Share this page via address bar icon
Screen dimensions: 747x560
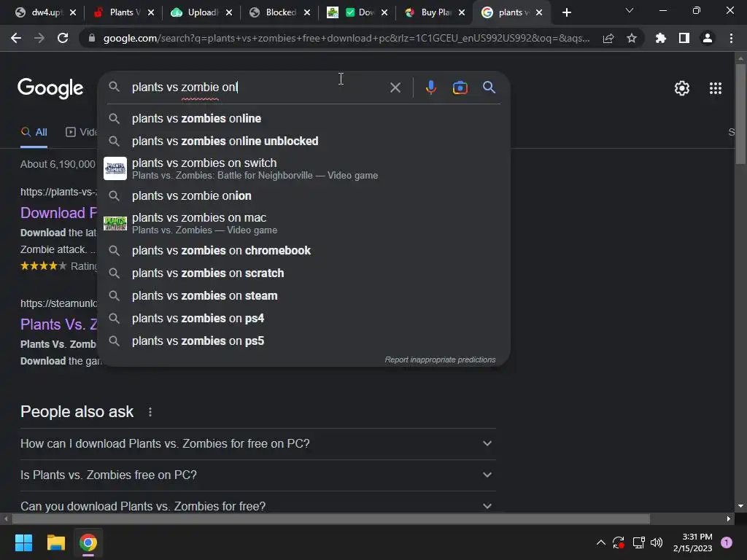point(608,38)
